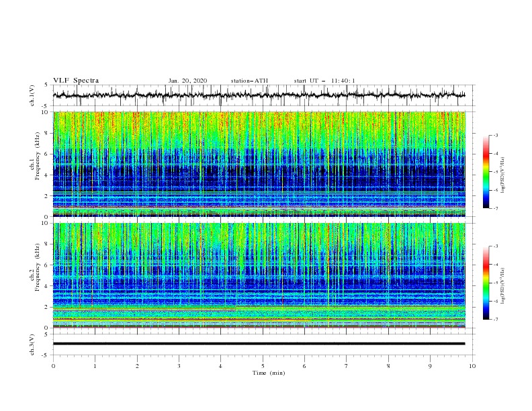Click the time axis tick label '5'
The image size is (532, 411).
263,366
